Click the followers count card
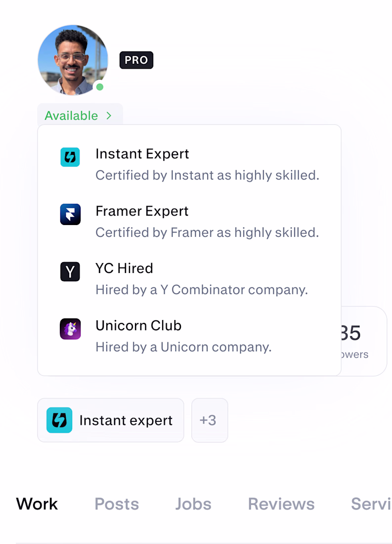Image resolution: width=392 pixels, height=544 pixels. point(363,341)
